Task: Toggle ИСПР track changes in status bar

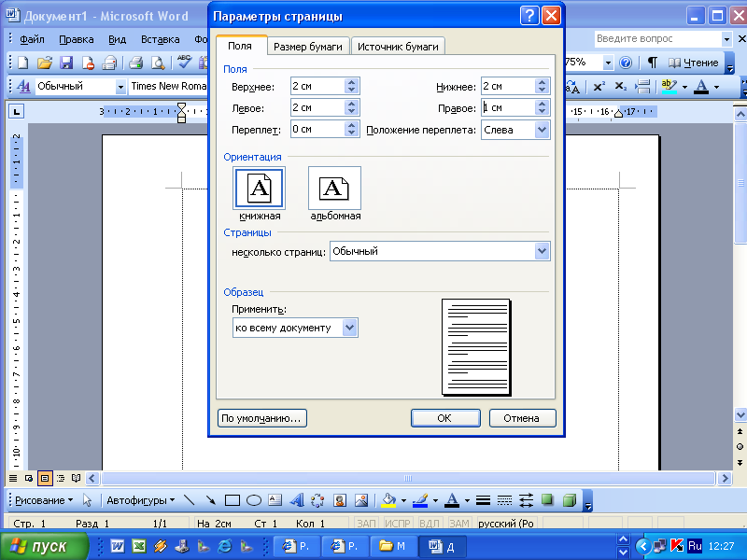Action: pos(398,524)
